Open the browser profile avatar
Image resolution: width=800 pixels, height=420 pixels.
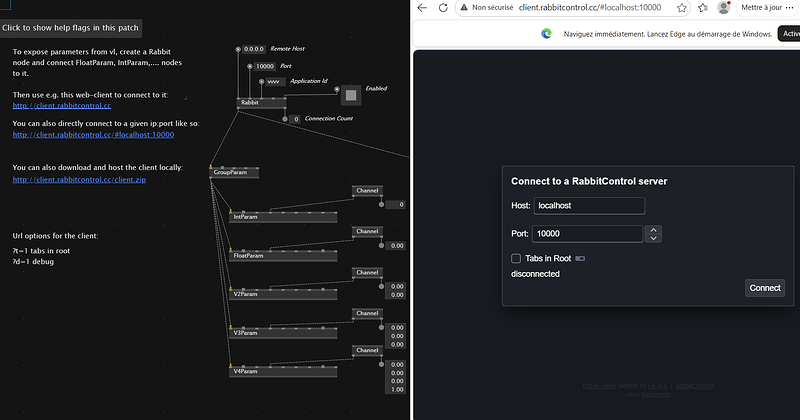[723, 8]
